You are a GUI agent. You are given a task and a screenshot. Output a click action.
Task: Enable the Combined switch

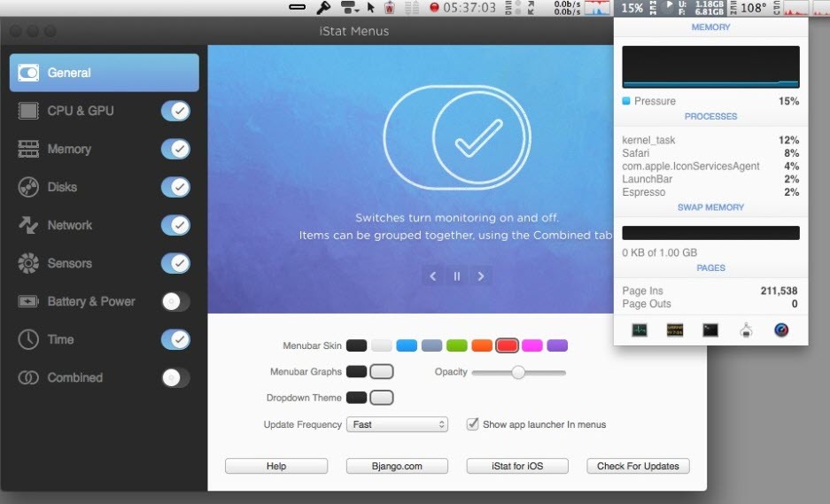coord(175,377)
